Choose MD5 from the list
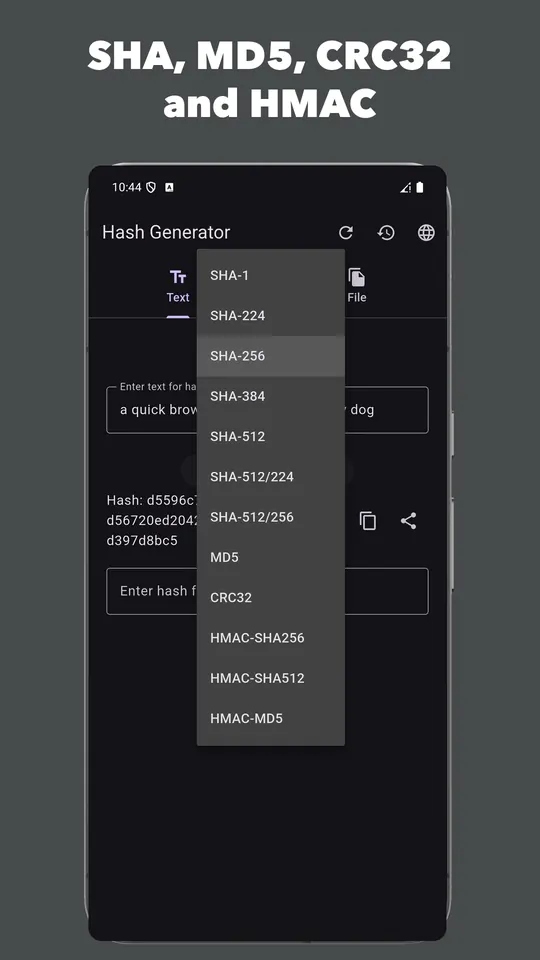This screenshot has height=960, width=540. tap(271, 558)
